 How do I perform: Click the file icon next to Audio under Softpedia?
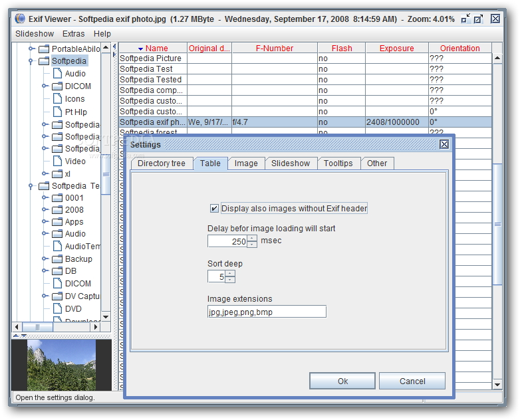tap(57, 73)
